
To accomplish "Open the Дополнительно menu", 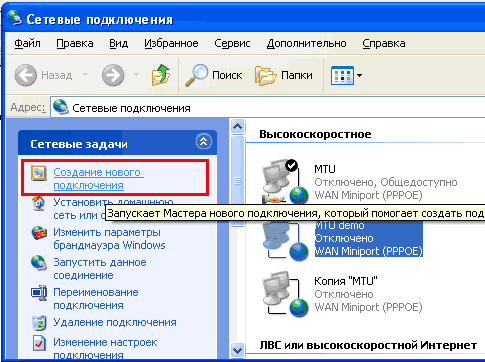I will coord(306,43).
